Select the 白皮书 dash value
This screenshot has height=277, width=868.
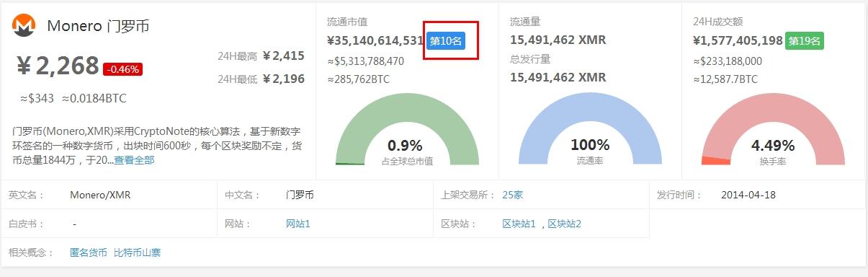pyautogui.click(x=75, y=224)
